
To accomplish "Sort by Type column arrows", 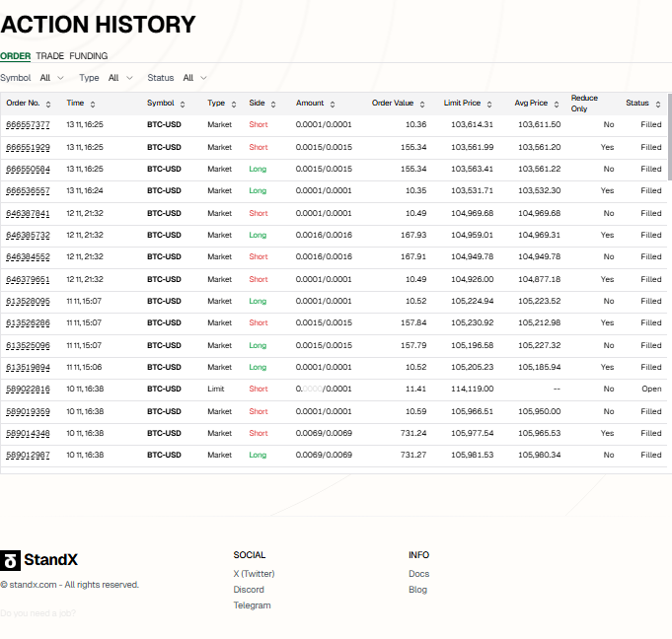I will coord(234,105).
